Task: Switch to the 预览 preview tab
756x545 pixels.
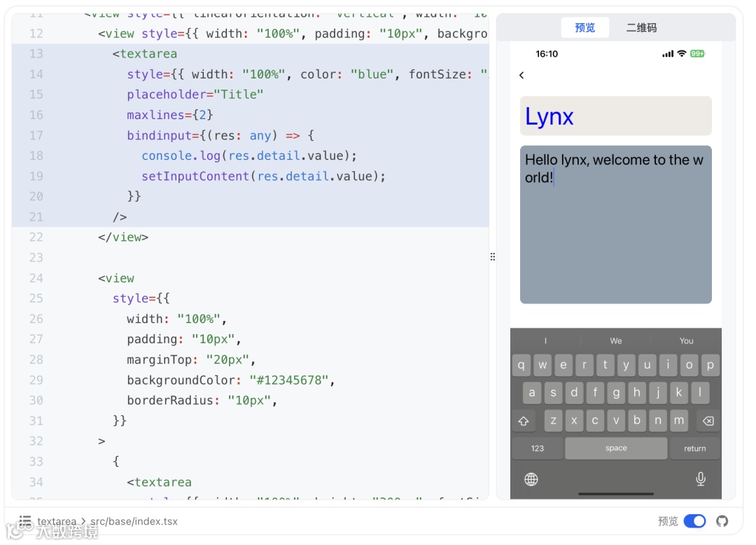Action: (584, 27)
